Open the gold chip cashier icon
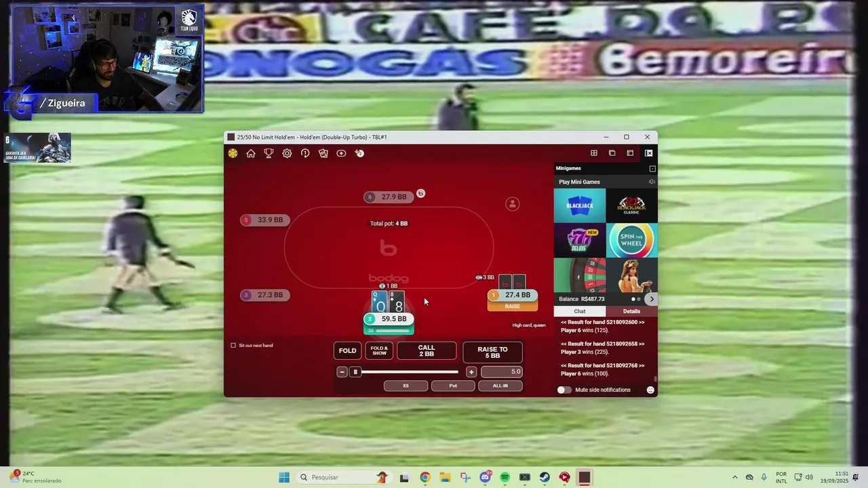This screenshot has height=488, width=868. [233, 153]
